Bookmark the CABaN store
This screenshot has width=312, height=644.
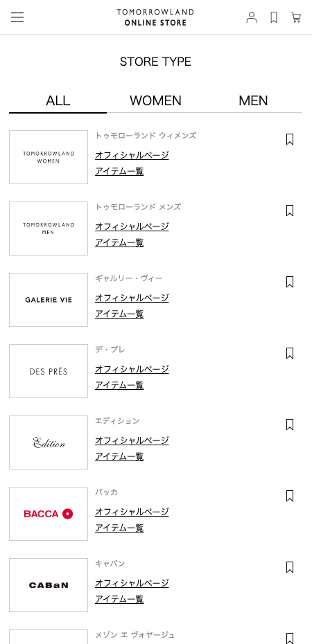(x=290, y=567)
